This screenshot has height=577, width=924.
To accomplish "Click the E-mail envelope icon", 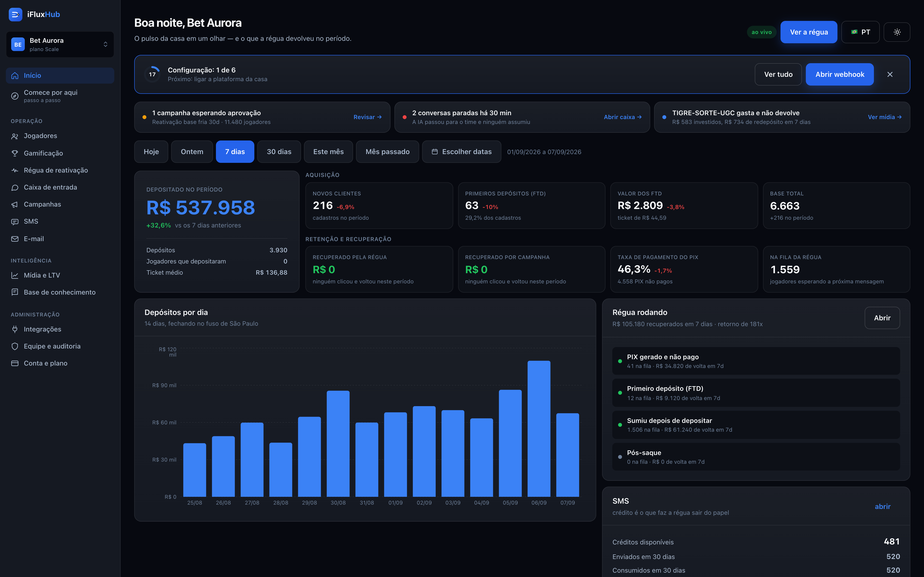I will pyautogui.click(x=15, y=239).
